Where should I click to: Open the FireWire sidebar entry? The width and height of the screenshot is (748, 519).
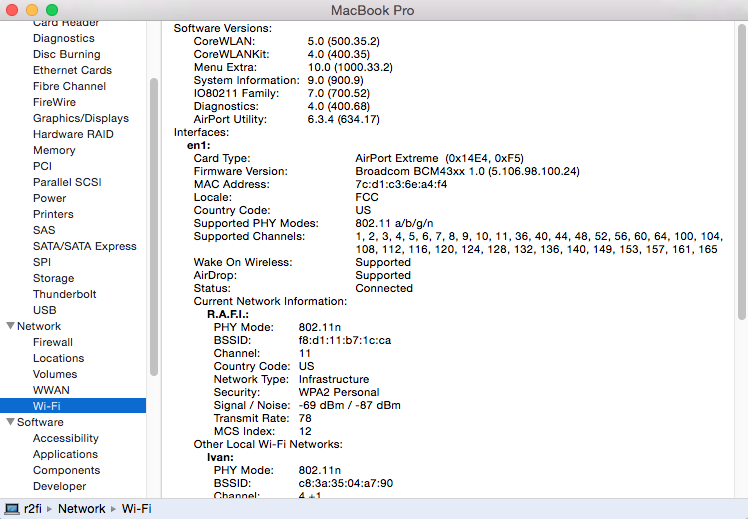(x=54, y=102)
